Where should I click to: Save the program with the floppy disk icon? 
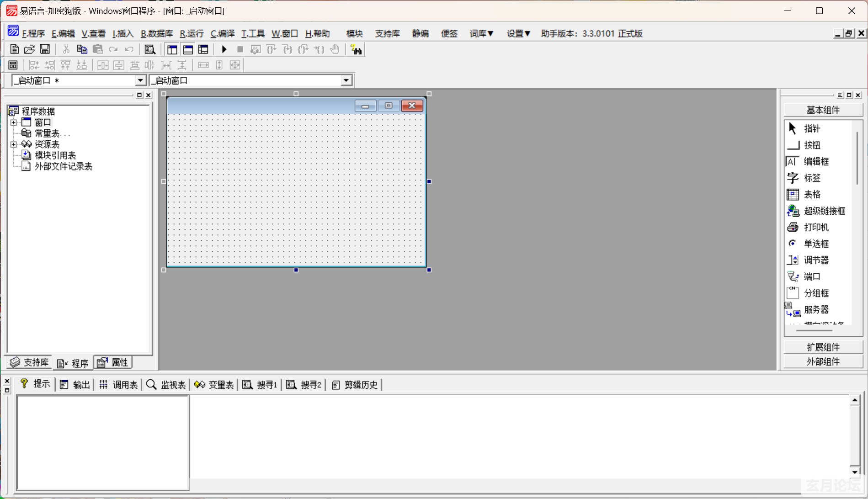pos(45,49)
